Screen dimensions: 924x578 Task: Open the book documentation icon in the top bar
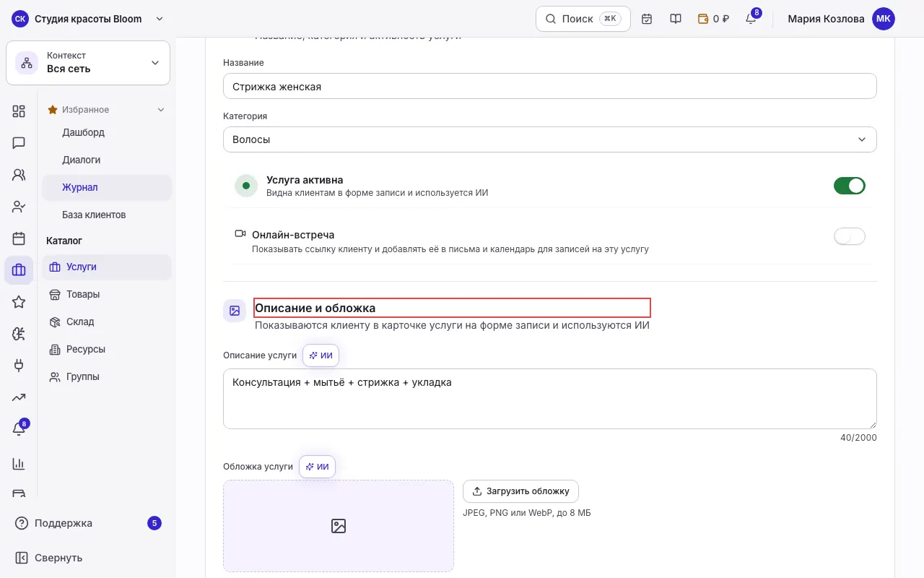click(676, 19)
